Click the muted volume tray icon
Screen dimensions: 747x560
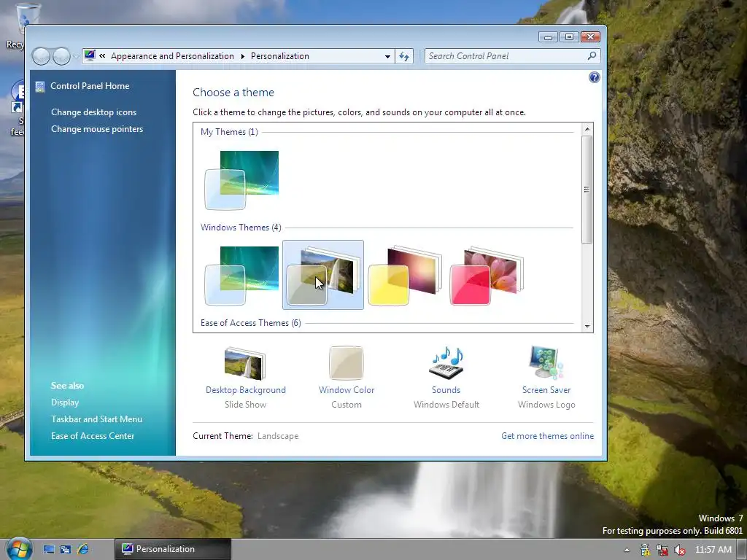(x=679, y=550)
